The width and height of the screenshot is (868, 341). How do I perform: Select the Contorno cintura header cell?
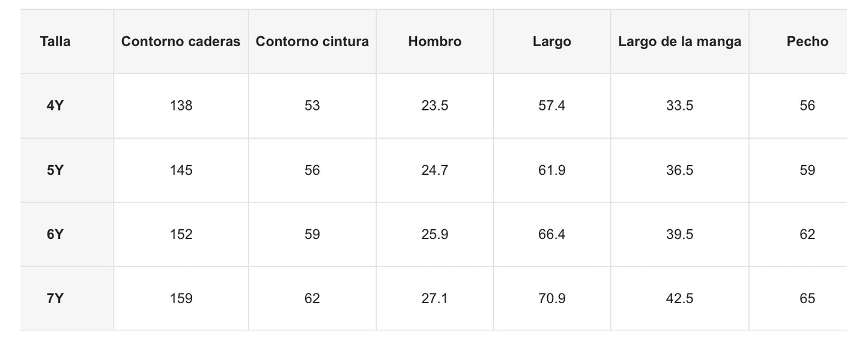point(312,42)
